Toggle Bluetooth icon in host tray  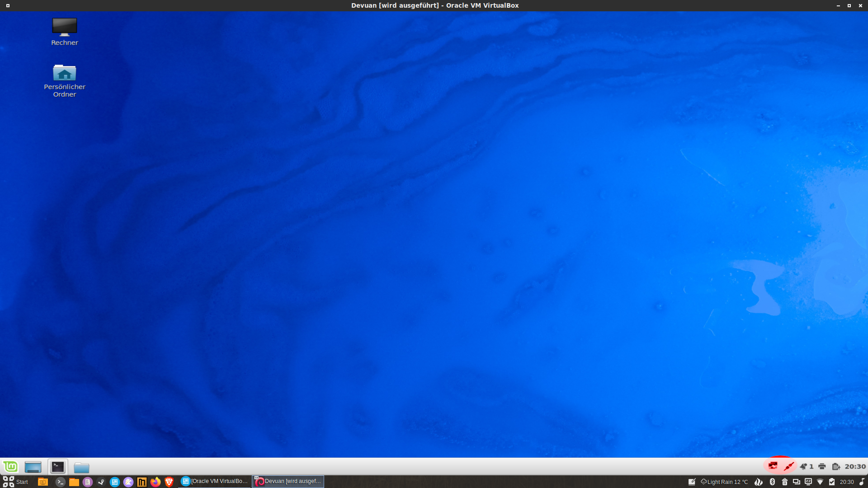(x=772, y=482)
